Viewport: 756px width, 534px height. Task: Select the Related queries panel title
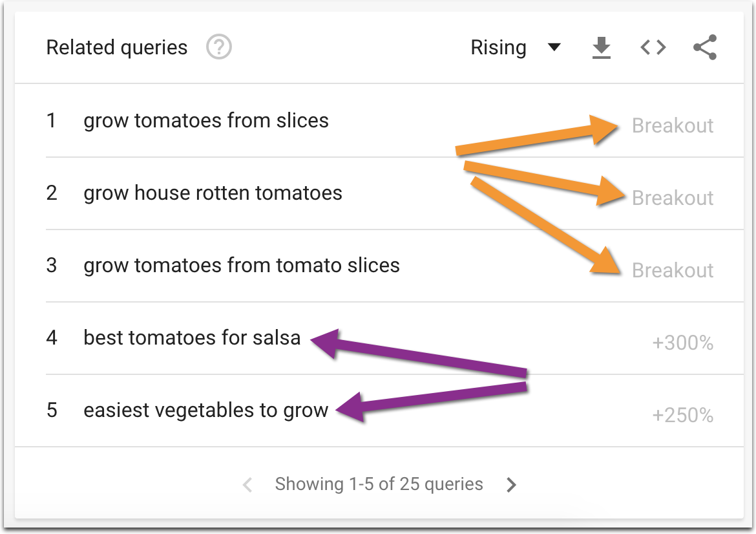click(116, 47)
